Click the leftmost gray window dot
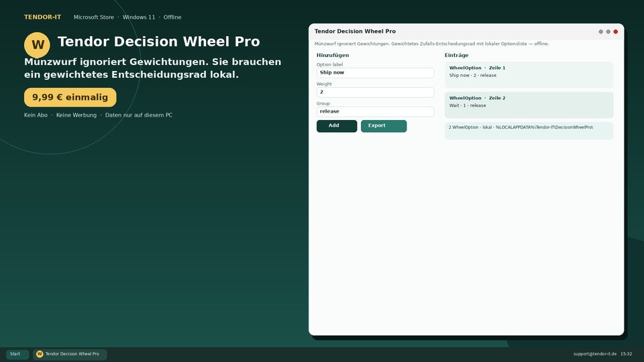 click(x=601, y=32)
